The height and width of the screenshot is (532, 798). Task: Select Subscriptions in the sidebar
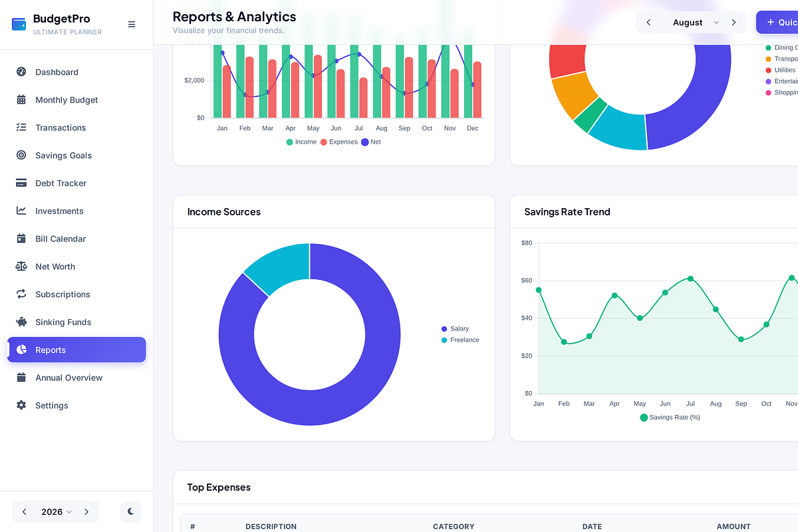coord(76,295)
